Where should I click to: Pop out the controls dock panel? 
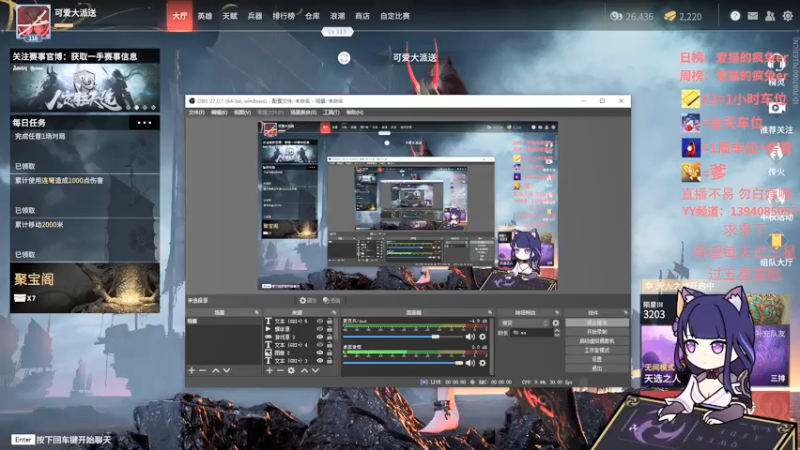[626, 312]
